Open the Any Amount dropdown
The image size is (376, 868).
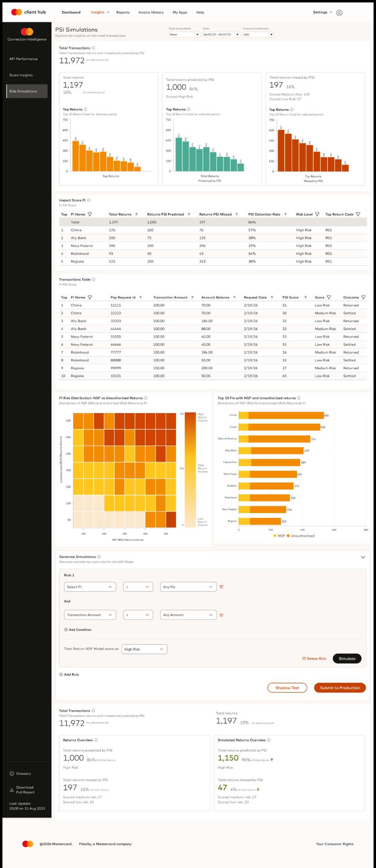point(188,615)
